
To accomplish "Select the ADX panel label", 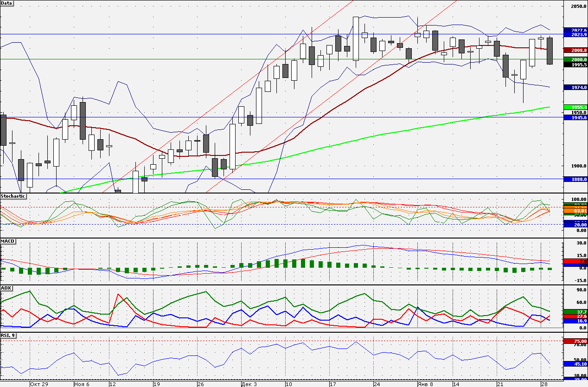I will [6, 288].
